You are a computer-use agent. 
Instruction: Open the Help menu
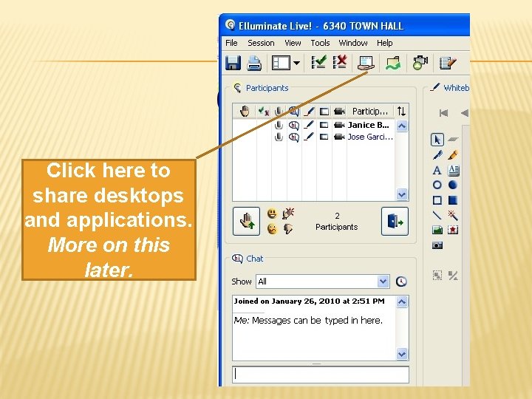tap(384, 43)
